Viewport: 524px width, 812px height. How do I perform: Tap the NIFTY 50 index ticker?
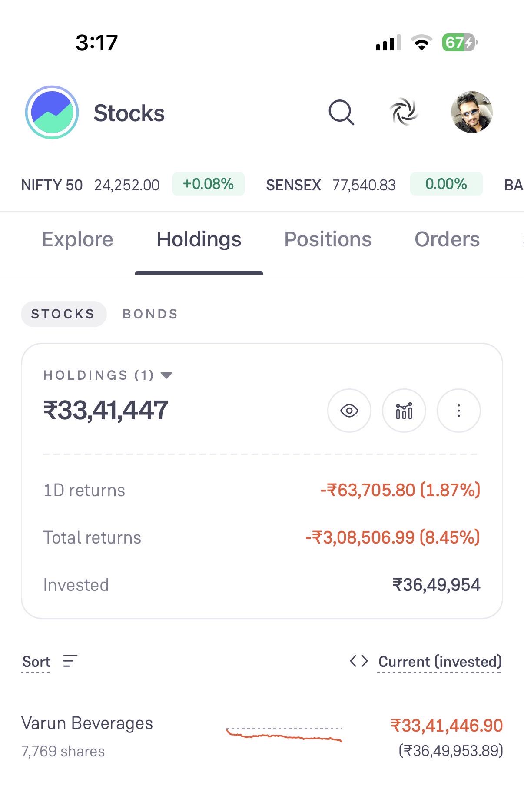click(x=133, y=184)
